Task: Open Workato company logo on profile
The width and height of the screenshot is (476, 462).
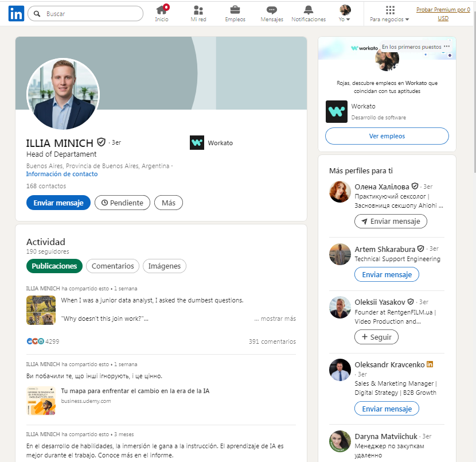Action: tap(197, 143)
